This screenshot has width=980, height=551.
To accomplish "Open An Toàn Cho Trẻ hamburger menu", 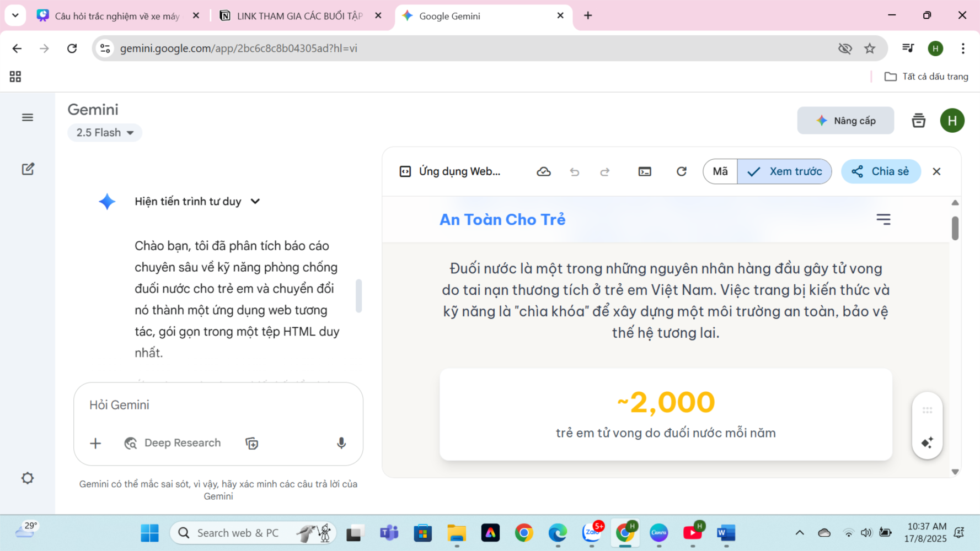I will 883,219.
